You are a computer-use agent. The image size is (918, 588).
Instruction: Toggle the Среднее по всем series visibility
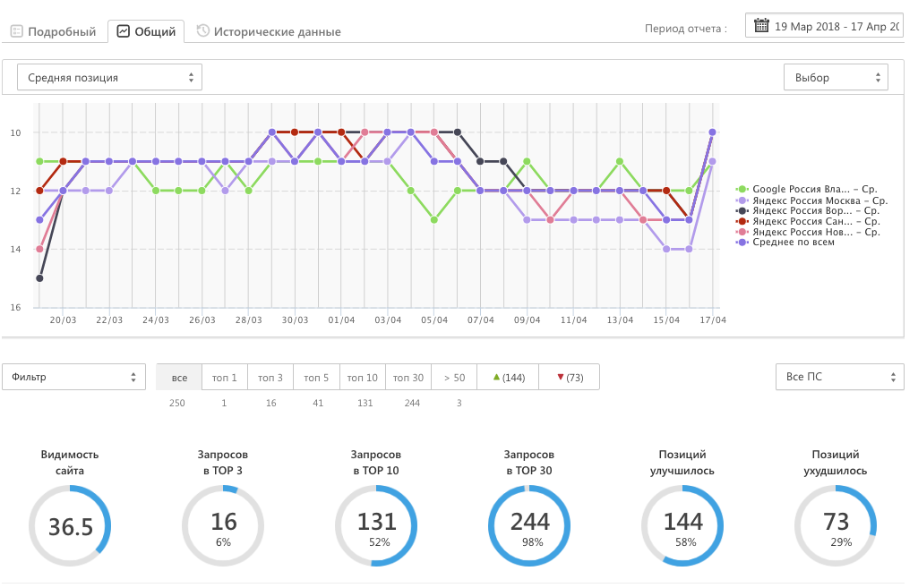(x=794, y=242)
